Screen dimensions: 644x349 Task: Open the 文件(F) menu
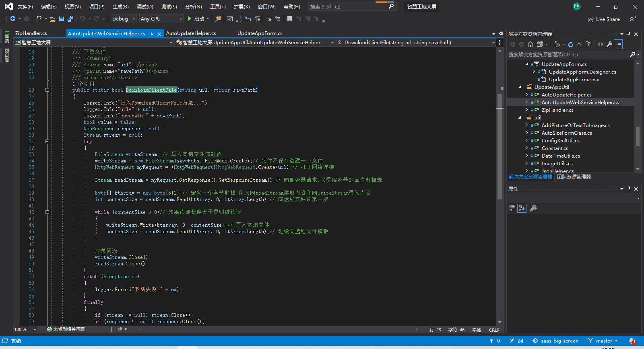[25, 6]
